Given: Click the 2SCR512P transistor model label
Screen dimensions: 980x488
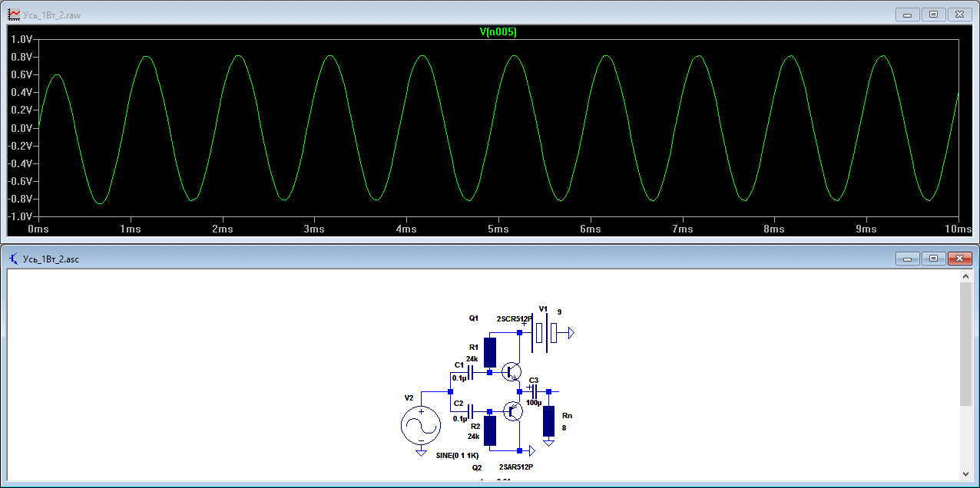Looking at the screenshot, I should [x=515, y=318].
